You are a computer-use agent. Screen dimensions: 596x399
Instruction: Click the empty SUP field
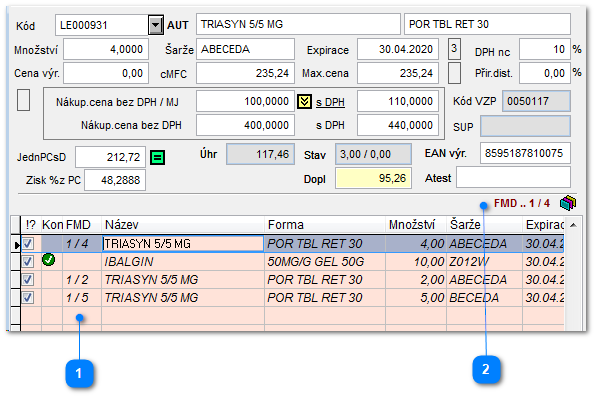coord(525,126)
